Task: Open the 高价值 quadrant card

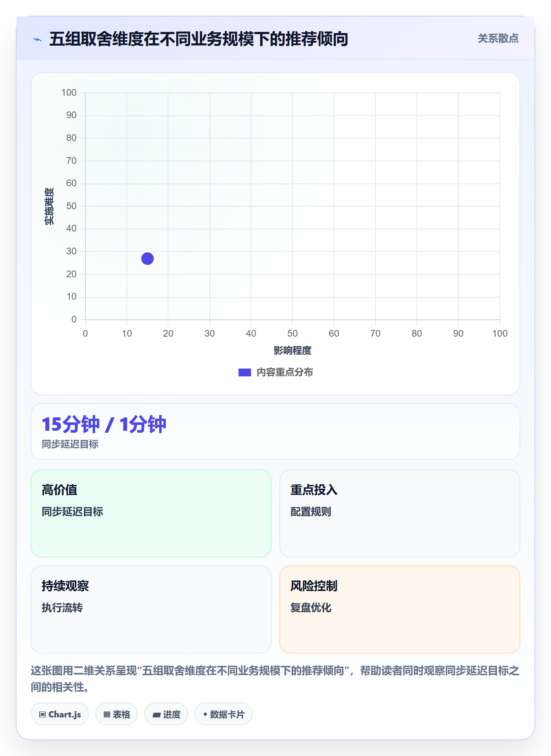Action: pyautogui.click(x=151, y=513)
